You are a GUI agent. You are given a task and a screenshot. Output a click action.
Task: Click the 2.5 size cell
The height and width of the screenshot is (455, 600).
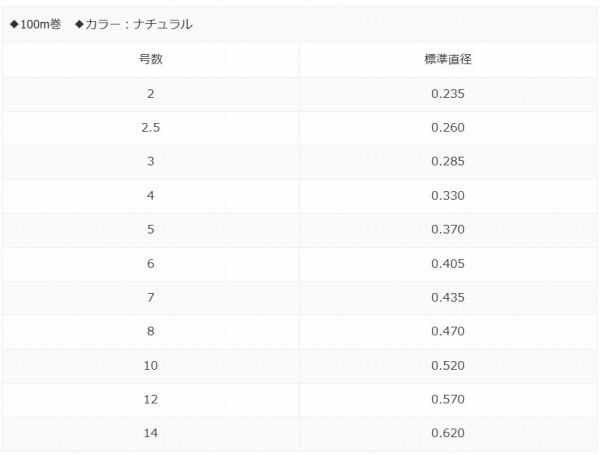tap(150, 128)
